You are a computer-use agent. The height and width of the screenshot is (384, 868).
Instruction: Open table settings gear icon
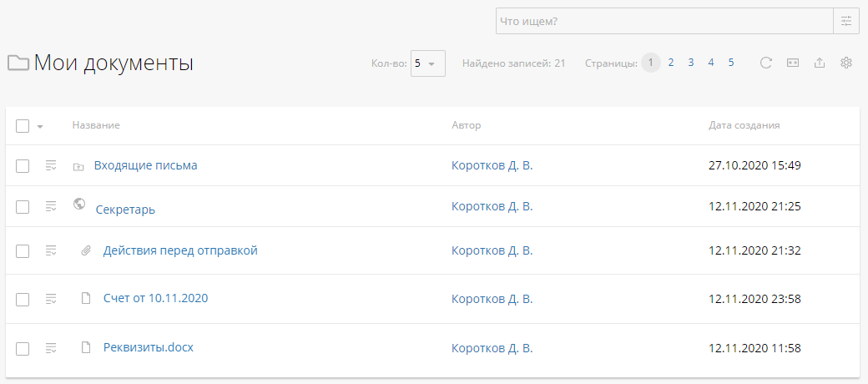(845, 63)
